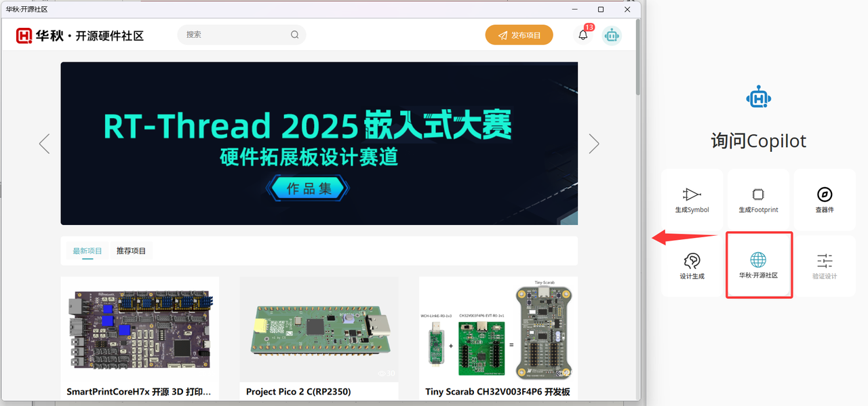This screenshot has height=406, width=868.
Task: Open Project Pico 2 C(RP2350) thumbnail
Action: pyautogui.click(x=319, y=329)
